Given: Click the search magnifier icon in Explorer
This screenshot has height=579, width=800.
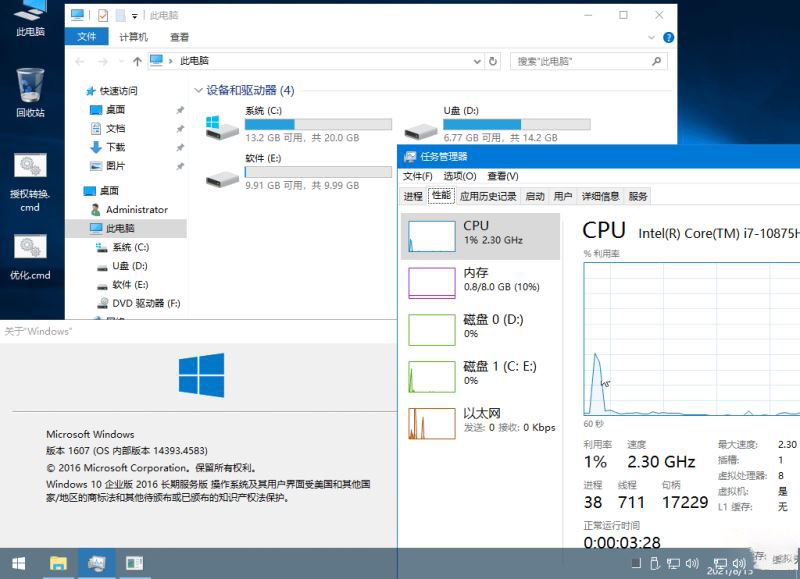Looking at the screenshot, I should coord(657,61).
